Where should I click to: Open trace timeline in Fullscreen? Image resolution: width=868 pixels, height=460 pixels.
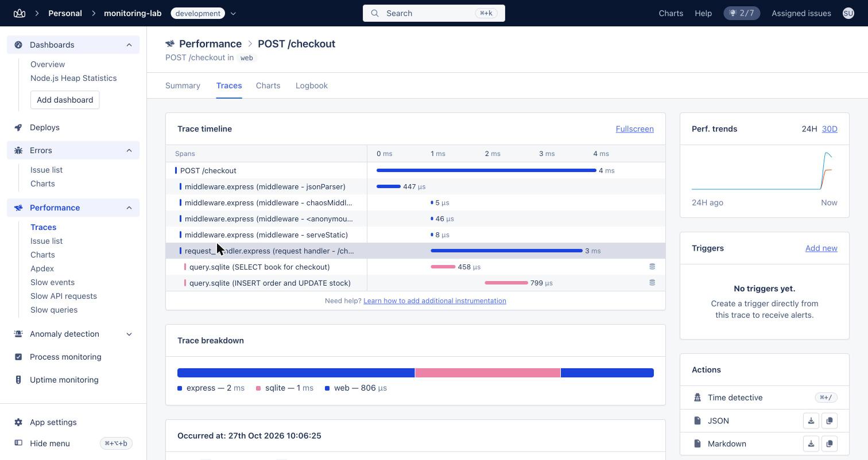[634, 129]
